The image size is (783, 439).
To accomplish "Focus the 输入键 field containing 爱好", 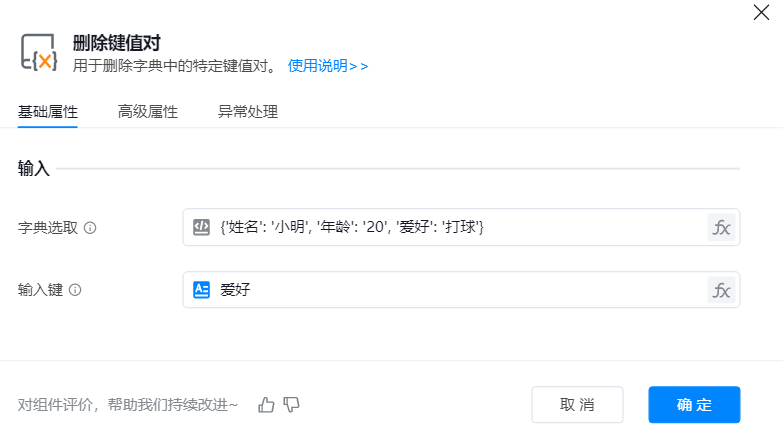I will 450,290.
